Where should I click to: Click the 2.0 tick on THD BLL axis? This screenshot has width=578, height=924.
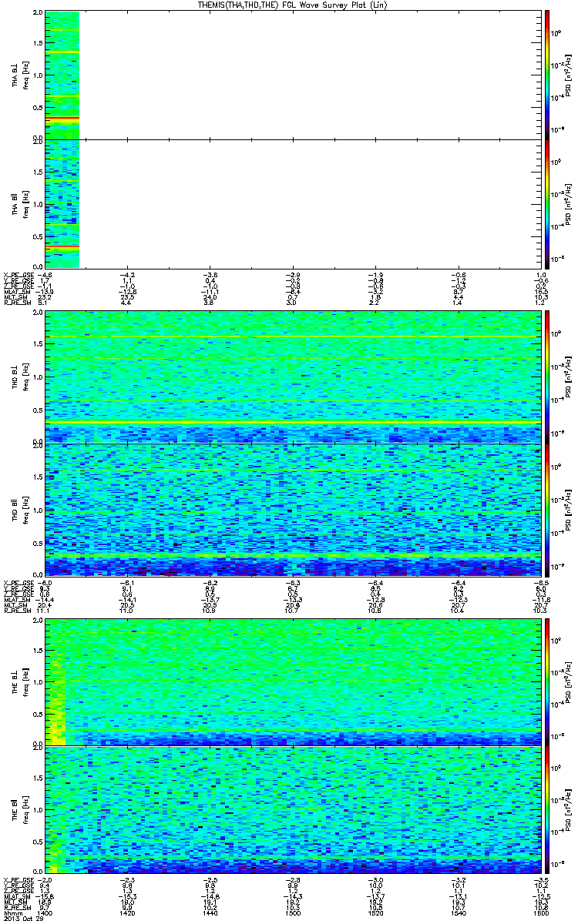(39, 313)
